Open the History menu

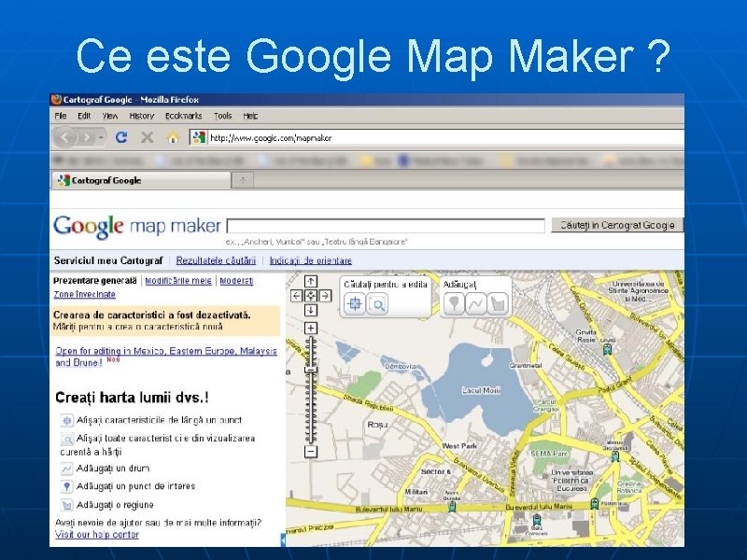(142, 116)
